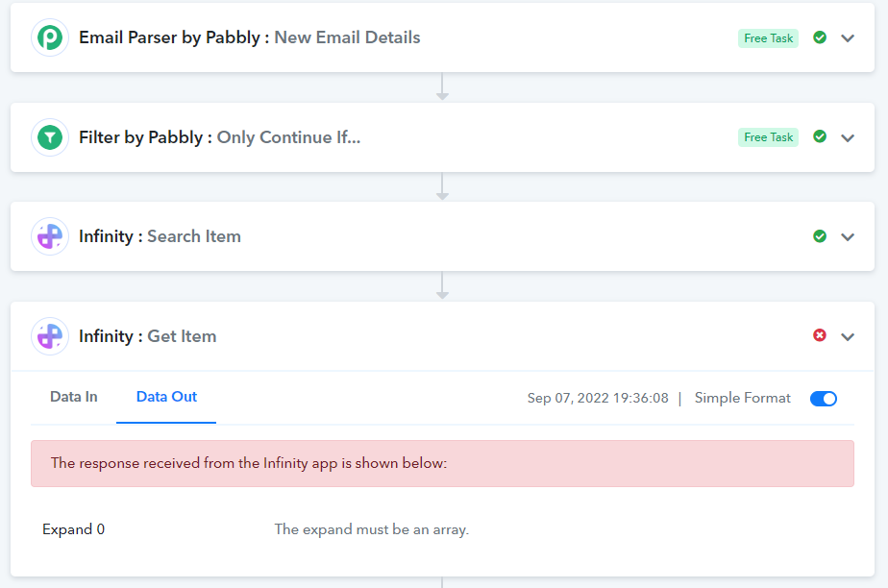Viewport: 888px width, 588px height.
Task: Switch to the Data In tab
Action: tap(74, 397)
